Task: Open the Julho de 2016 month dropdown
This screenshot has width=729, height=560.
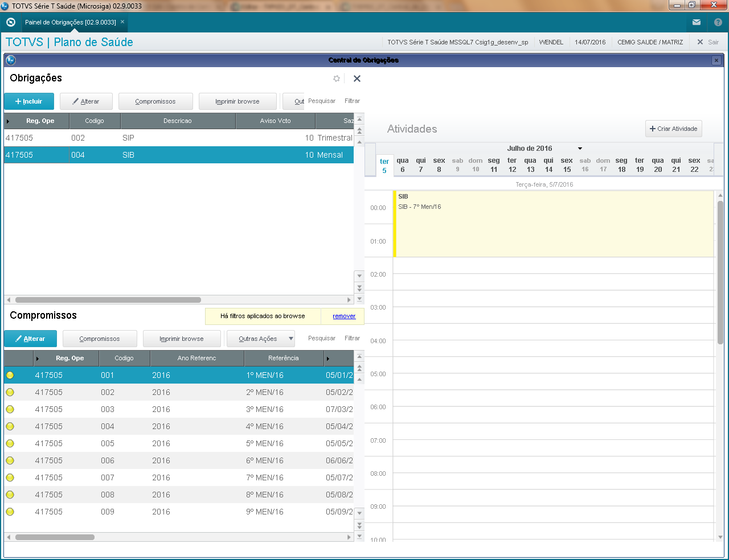Action: point(580,149)
